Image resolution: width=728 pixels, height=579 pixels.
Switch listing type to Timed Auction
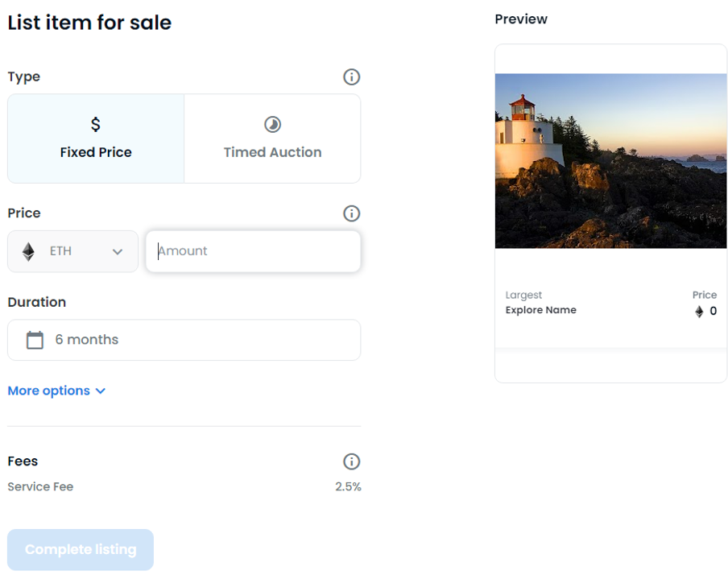pyautogui.click(x=272, y=139)
